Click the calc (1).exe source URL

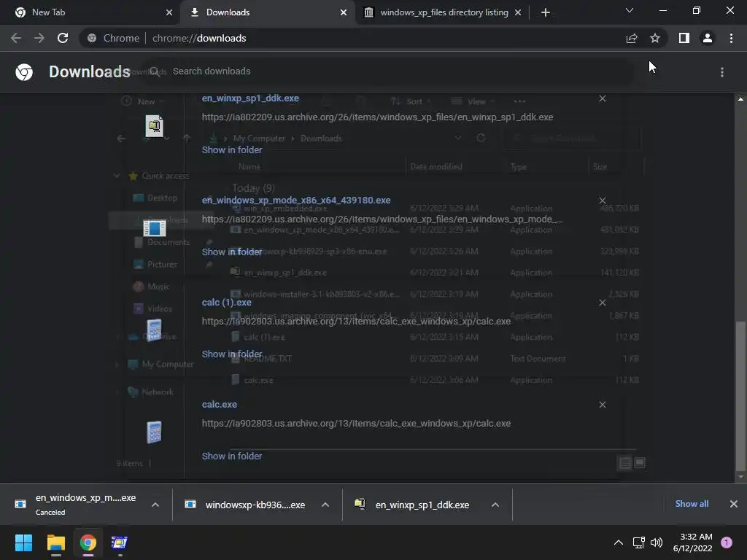pos(356,322)
